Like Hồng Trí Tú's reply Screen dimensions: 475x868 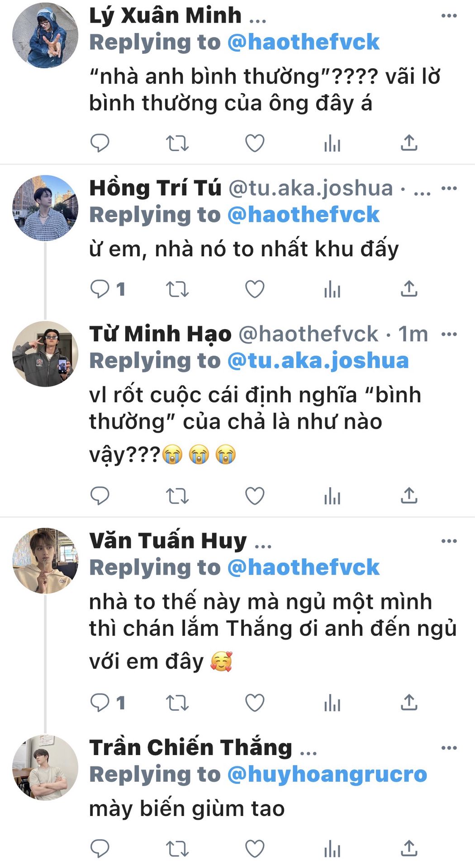[254, 289]
